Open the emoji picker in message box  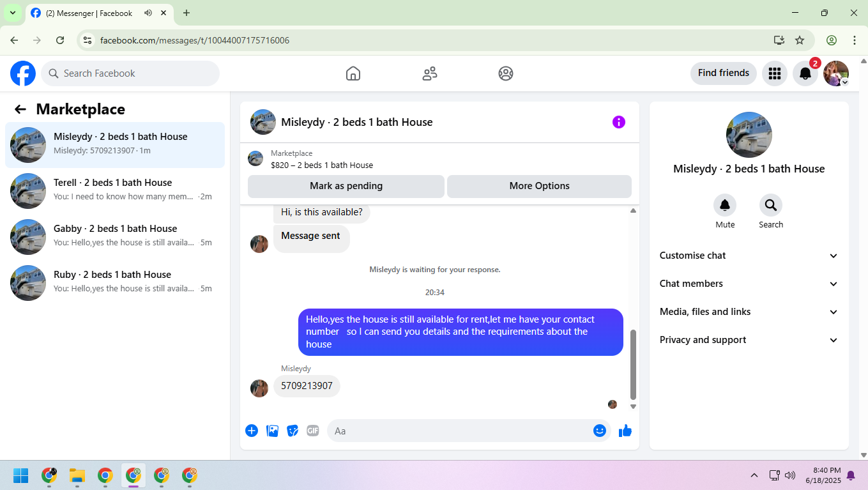599,431
